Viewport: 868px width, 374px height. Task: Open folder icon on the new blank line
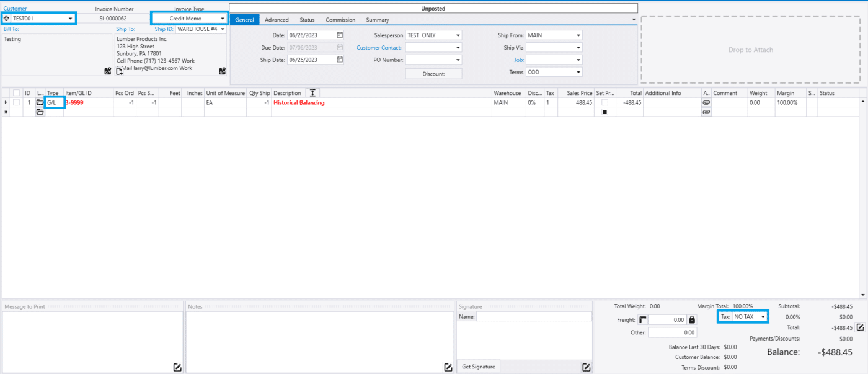[x=40, y=112]
